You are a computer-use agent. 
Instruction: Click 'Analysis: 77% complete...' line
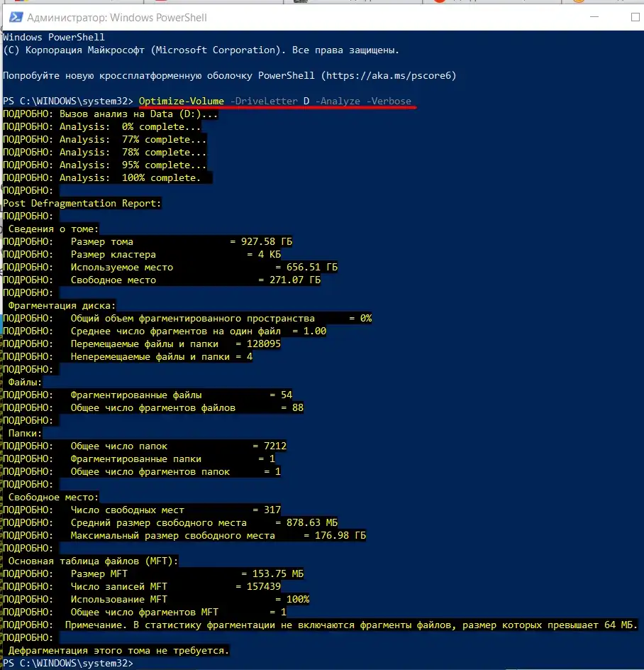coord(105,139)
